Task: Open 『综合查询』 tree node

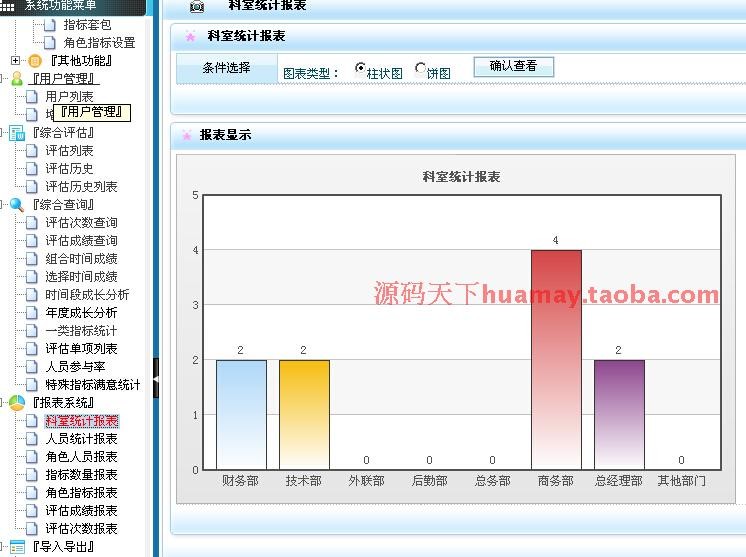Action: click(x=63, y=205)
